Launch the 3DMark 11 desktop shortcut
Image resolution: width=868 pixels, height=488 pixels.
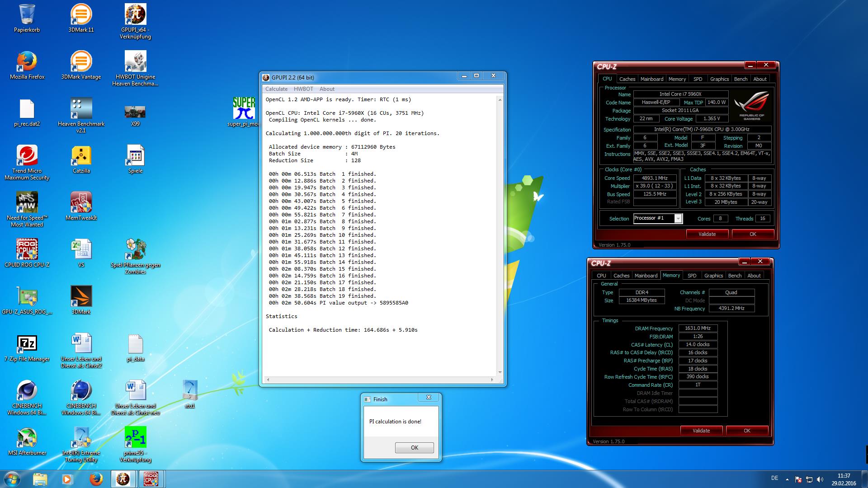(81, 18)
